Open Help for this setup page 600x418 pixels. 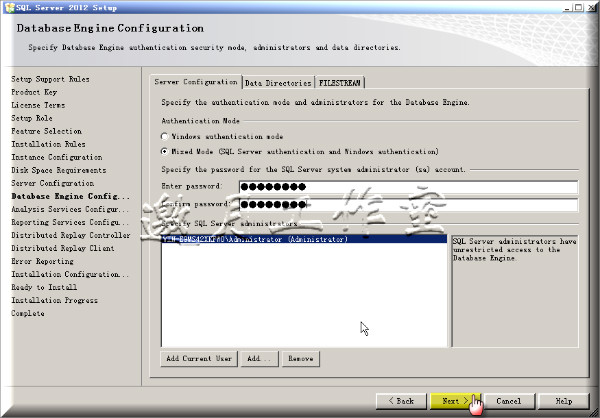click(x=563, y=401)
